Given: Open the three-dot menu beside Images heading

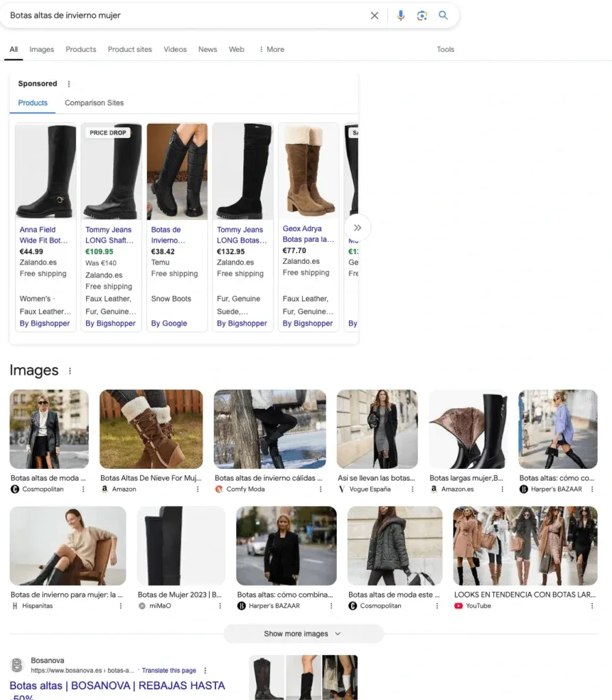Looking at the screenshot, I should pos(70,371).
